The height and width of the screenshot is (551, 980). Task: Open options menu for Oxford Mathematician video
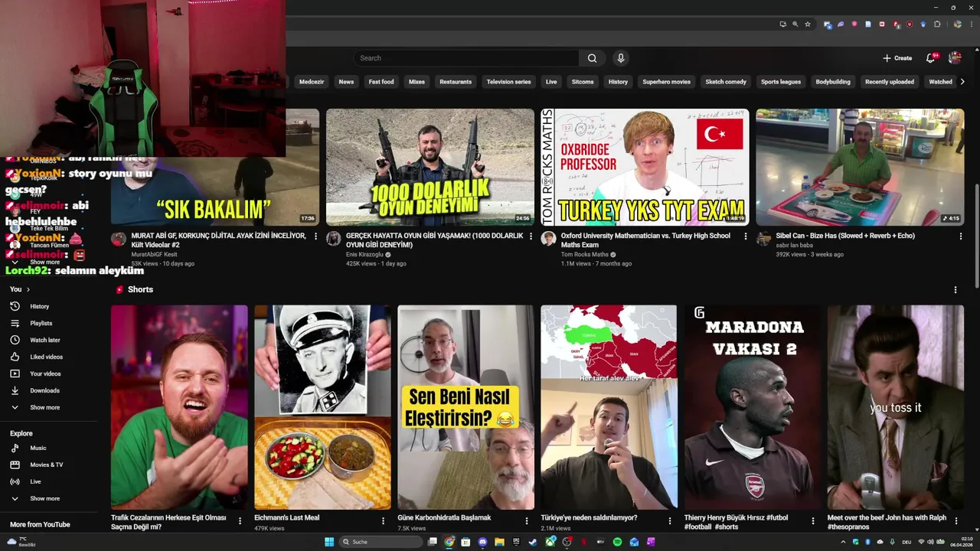[x=746, y=236]
